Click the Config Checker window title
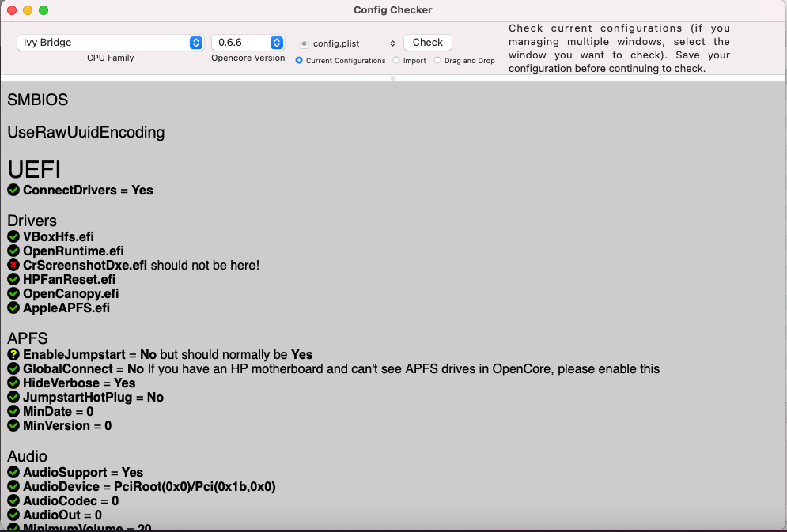 coord(393,10)
